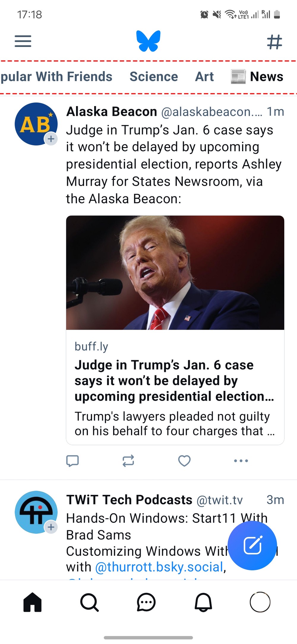The height and width of the screenshot is (644, 297).
Task: Select the News feed tab
Action: 257,77
